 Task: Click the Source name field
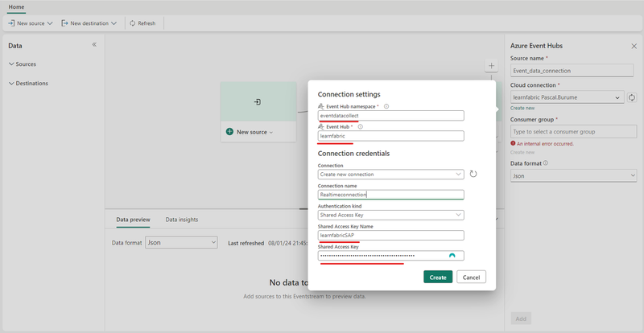click(x=572, y=70)
